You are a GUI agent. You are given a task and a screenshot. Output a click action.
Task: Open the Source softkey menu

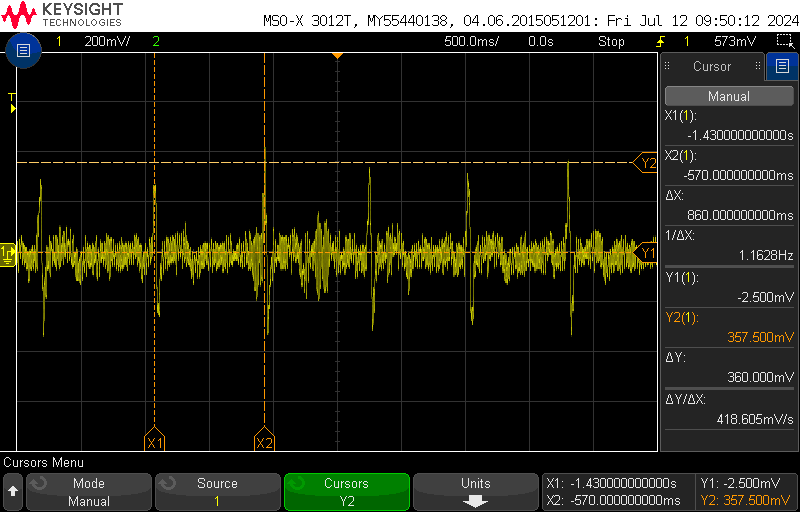(x=217, y=492)
